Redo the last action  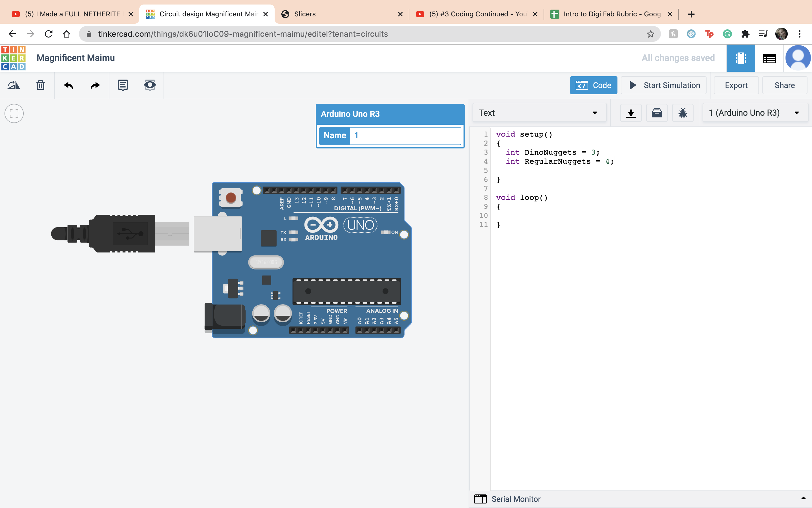click(x=95, y=85)
